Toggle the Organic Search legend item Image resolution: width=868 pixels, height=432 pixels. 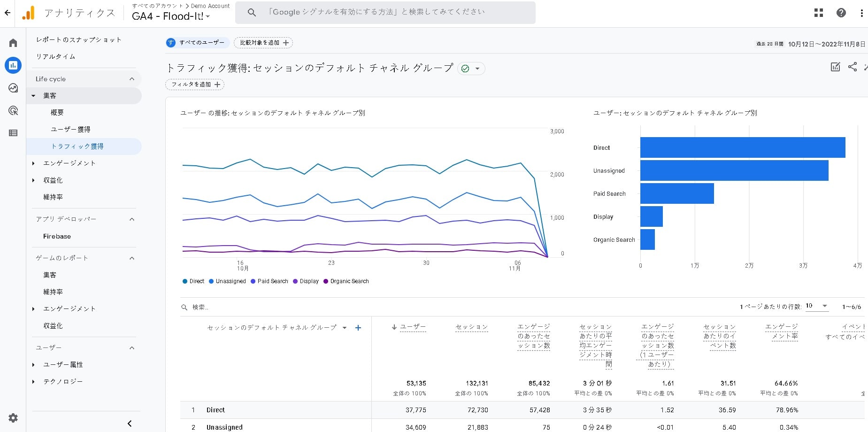click(x=346, y=281)
